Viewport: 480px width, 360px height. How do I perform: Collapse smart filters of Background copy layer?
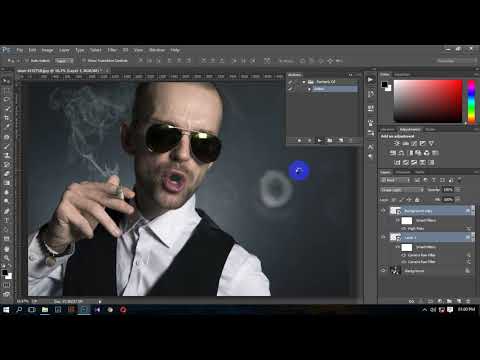[x=473, y=211]
